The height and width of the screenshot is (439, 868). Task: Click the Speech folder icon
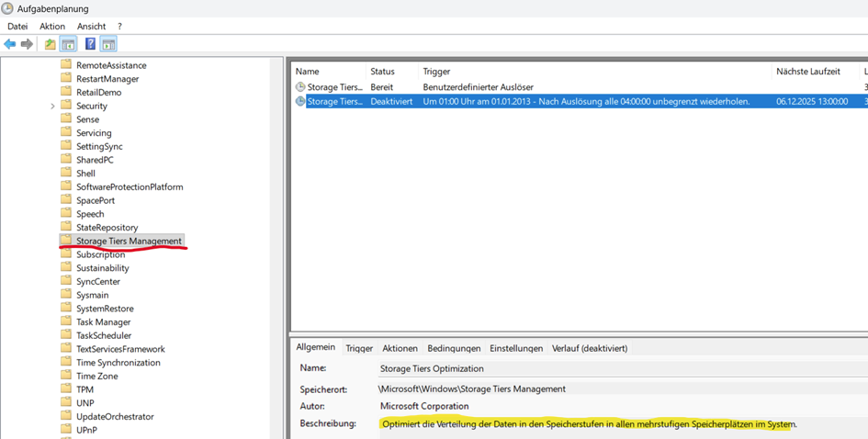pos(66,213)
